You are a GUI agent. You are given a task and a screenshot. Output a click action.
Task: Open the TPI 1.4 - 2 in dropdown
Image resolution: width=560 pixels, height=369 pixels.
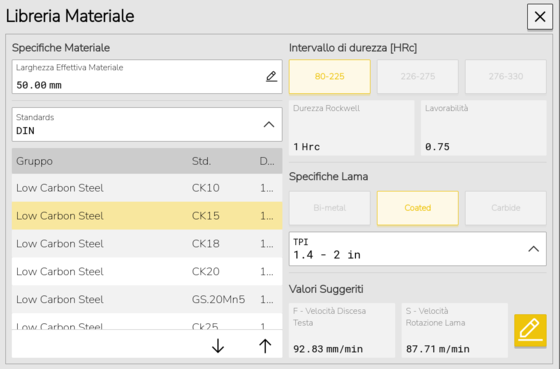click(x=418, y=249)
